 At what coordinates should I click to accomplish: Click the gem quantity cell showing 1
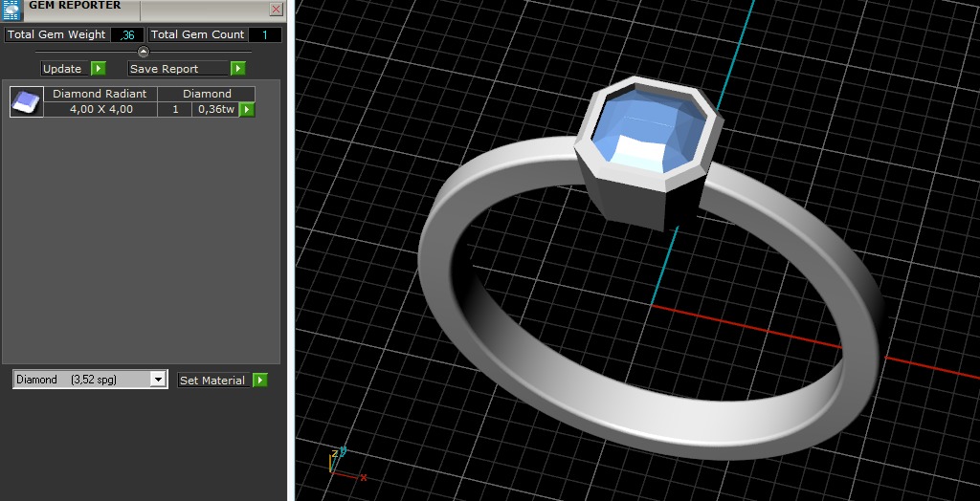pyautogui.click(x=175, y=109)
